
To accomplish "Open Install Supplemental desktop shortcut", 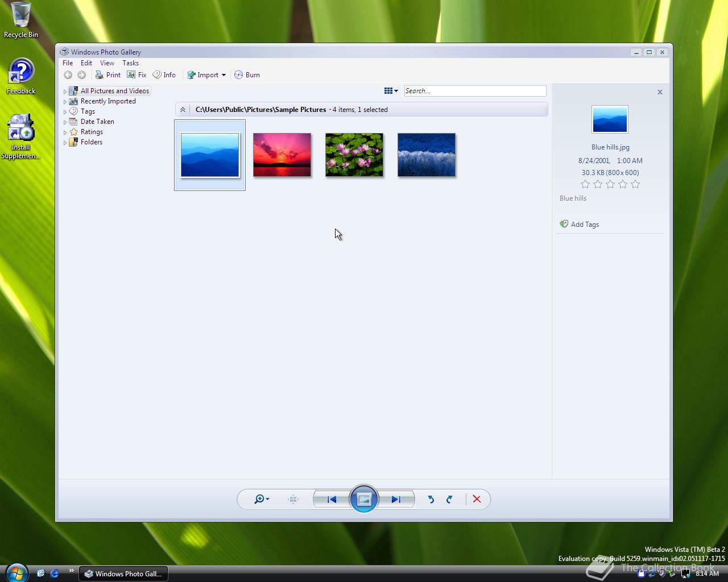I will (x=20, y=137).
